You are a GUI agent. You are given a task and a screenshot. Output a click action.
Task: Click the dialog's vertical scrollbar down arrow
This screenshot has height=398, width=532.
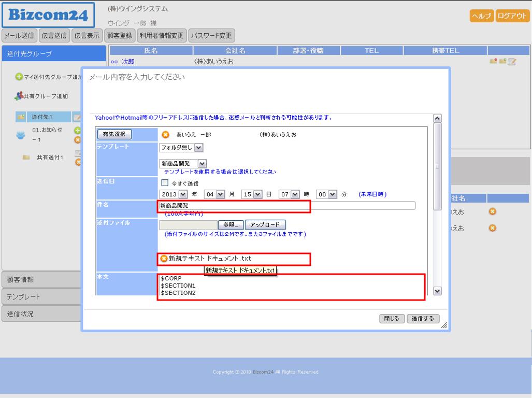(437, 291)
